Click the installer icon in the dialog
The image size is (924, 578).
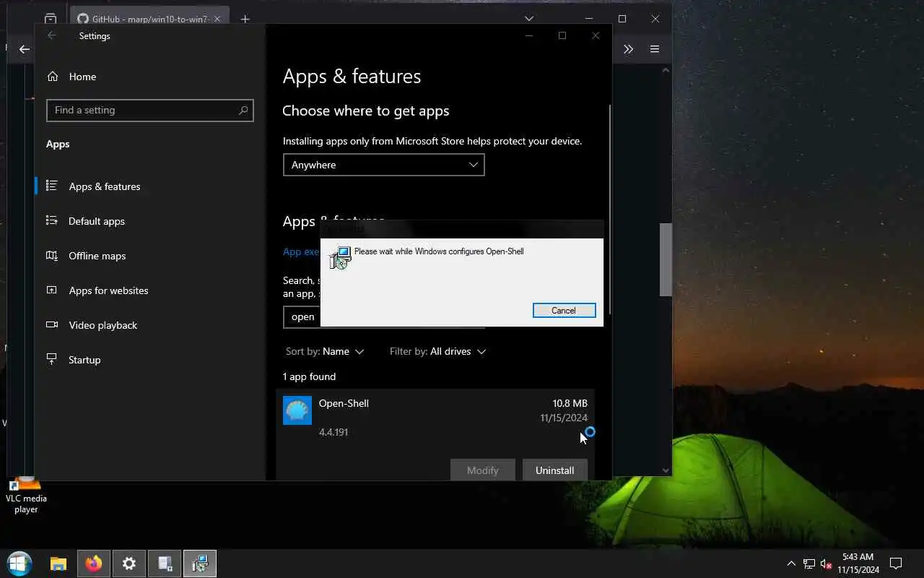pyautogui.click(x=340, y=258)
